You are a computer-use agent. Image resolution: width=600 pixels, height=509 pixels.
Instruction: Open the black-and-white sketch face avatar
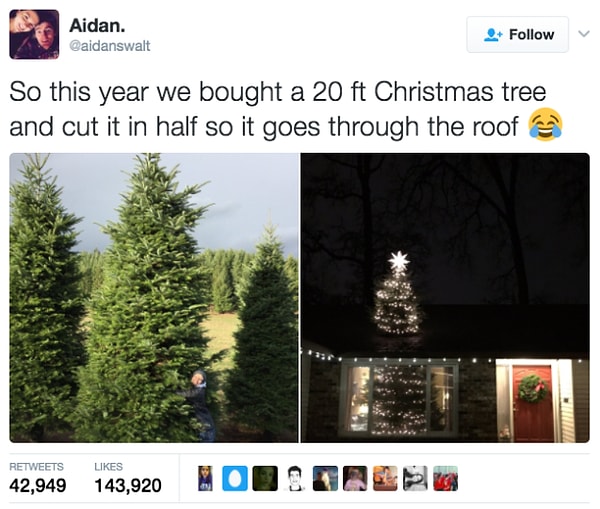tap(295, 478)
